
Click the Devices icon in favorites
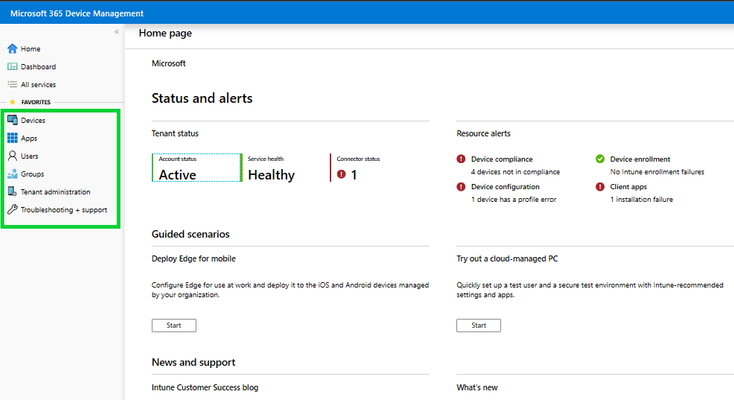[12, 120]
